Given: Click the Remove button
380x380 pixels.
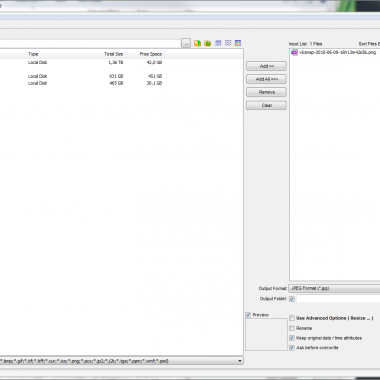Looking at the screenshot, I should coord(266,92).
